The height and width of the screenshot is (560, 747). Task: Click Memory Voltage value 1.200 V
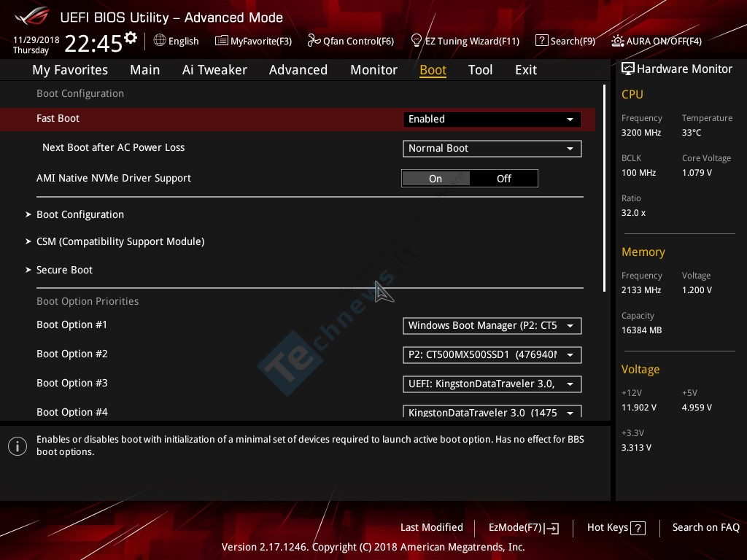tap(697, 290)
